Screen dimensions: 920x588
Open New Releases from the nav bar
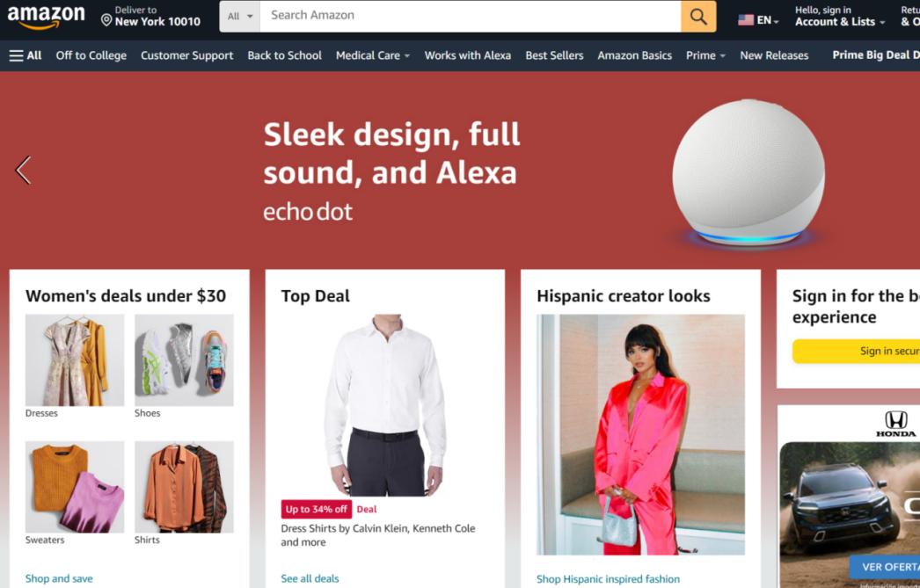[774, 55]
